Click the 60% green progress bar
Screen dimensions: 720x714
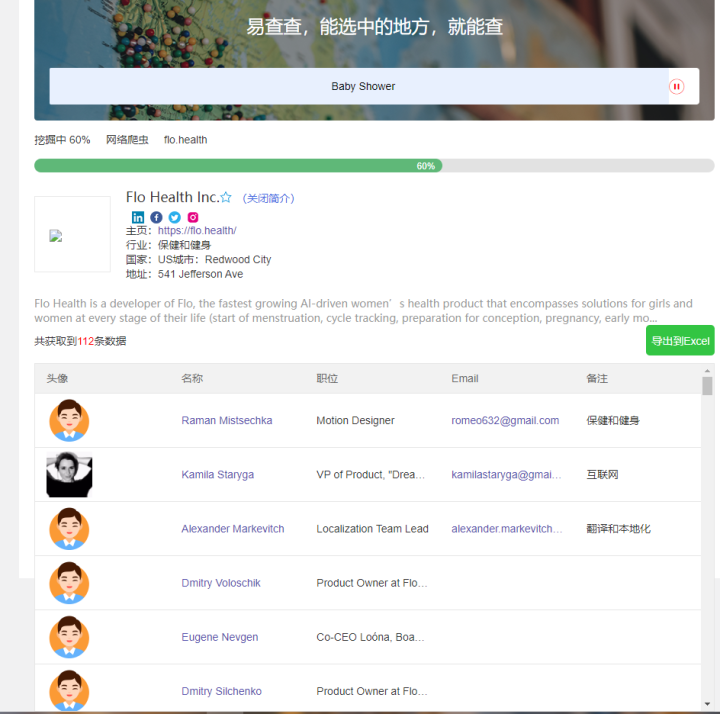pos(238,166)
